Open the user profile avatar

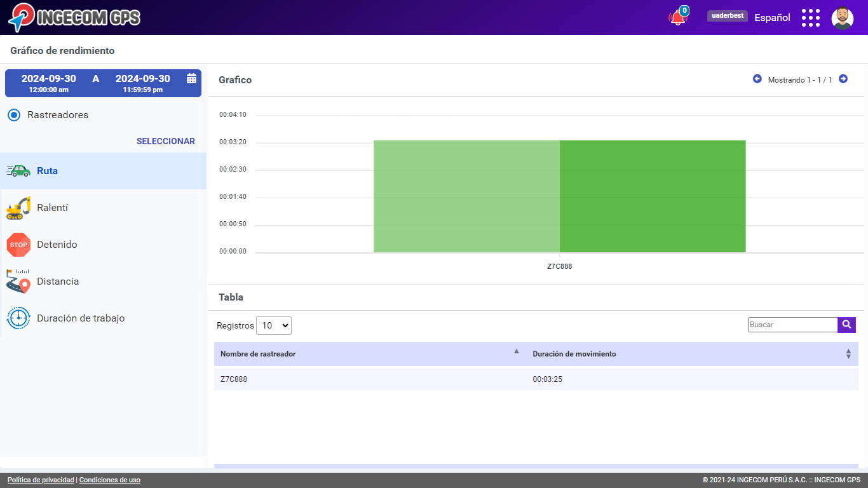click(x=842, y=18)
